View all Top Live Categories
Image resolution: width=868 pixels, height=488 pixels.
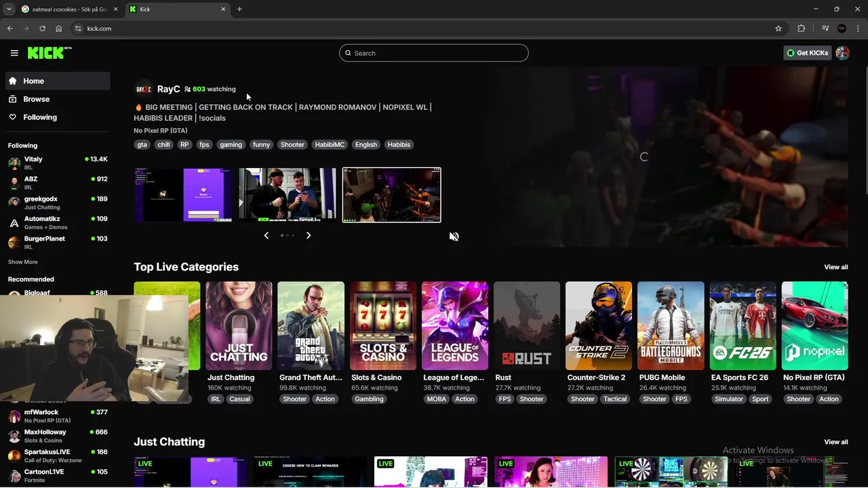click(835, 267)
